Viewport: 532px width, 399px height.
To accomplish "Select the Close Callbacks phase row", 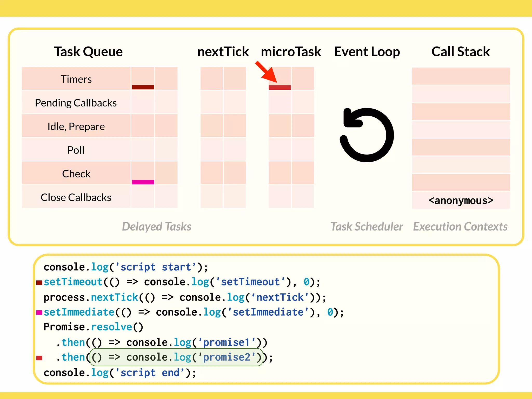I will tap(76, 197).
